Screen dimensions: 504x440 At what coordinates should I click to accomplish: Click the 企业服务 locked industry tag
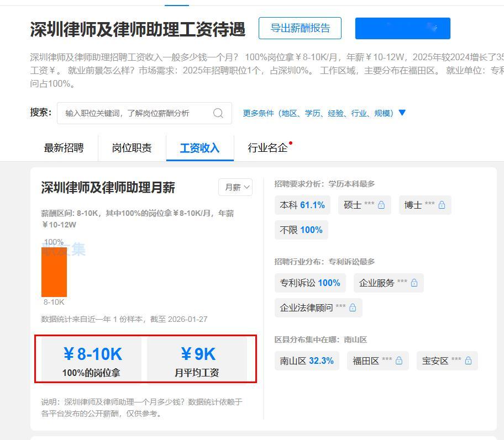389,283
